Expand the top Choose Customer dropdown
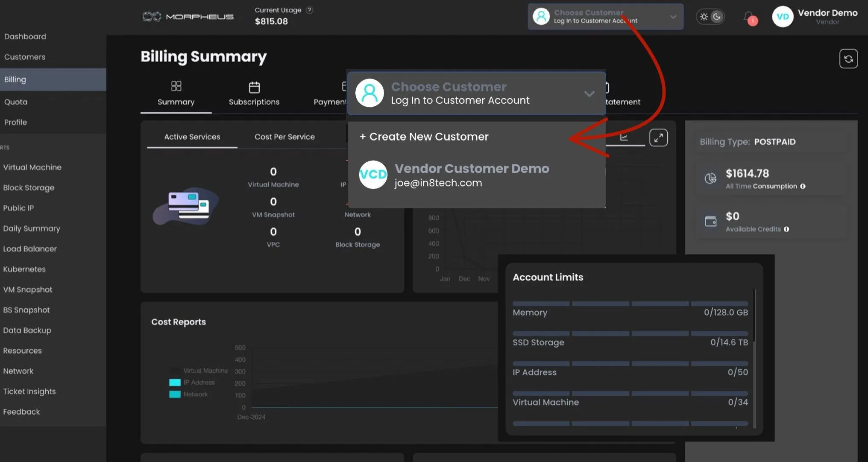This screenshot has height=462, width=868. 673,17
